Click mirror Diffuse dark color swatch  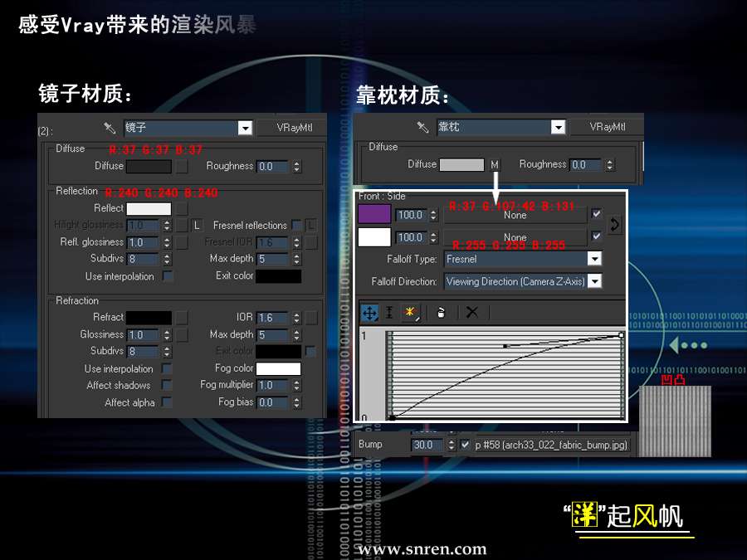pyautogui.click(x=149, y=166)
